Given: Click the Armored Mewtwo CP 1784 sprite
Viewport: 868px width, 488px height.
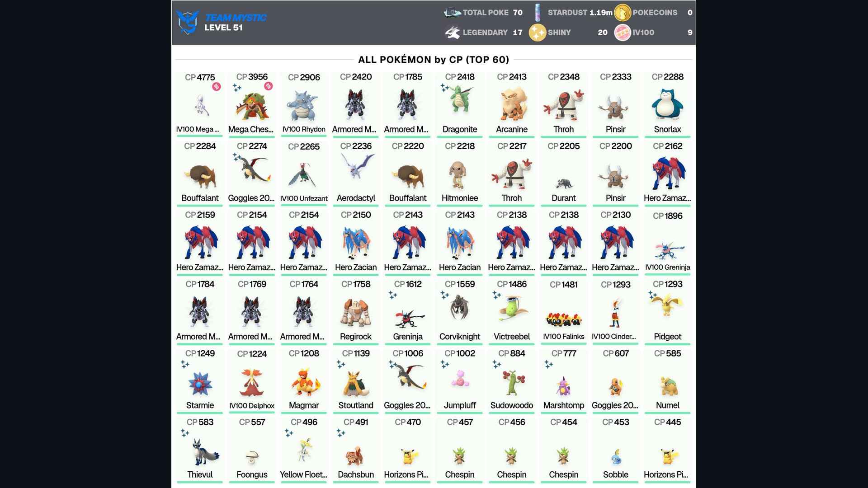Looking at the screenshot, I should [x=200, y=312].
